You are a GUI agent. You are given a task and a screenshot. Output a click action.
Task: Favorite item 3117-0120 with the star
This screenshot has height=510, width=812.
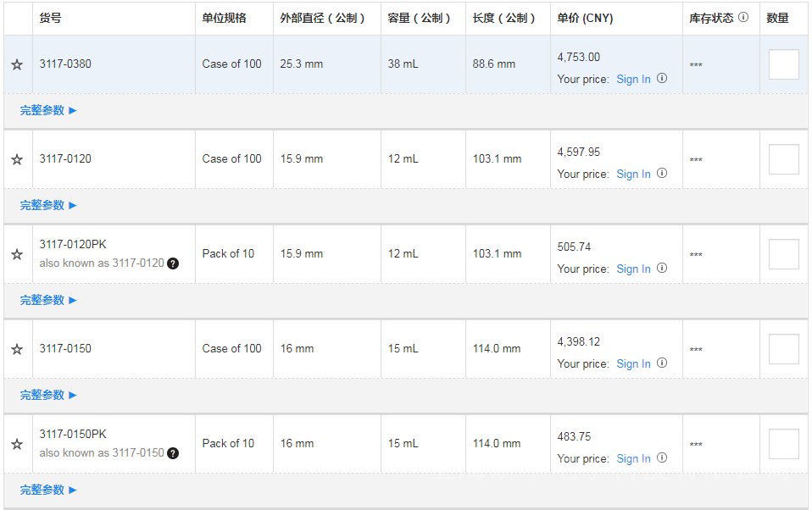click(x=16, y=159)
